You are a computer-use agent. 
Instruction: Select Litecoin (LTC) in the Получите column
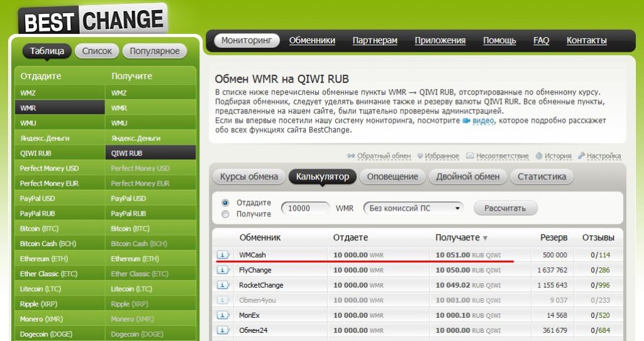(x=151, y=289)
